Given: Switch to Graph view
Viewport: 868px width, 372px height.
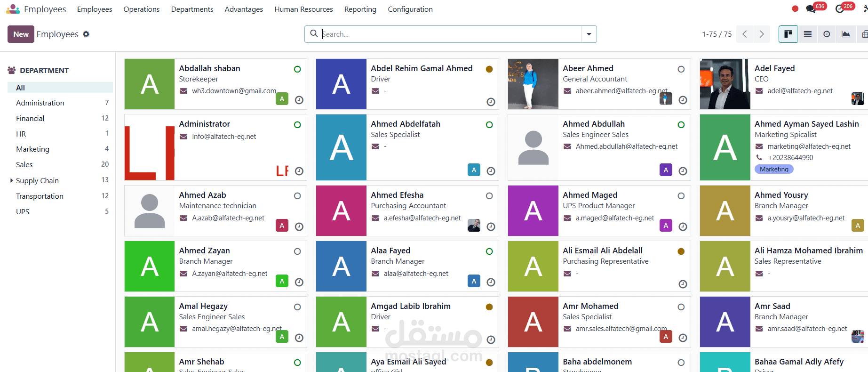Looking at the screenshot, I should coord(846,34).
